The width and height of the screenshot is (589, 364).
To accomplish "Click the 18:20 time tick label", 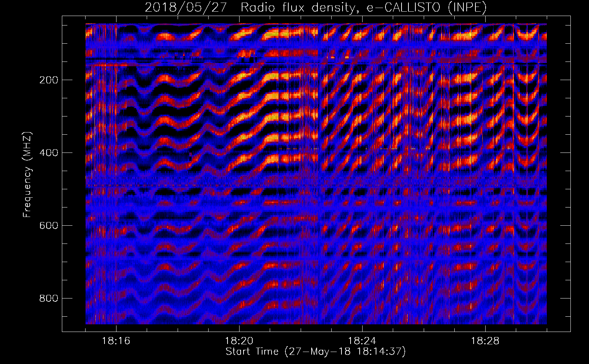I will click(x=239, y=341).
